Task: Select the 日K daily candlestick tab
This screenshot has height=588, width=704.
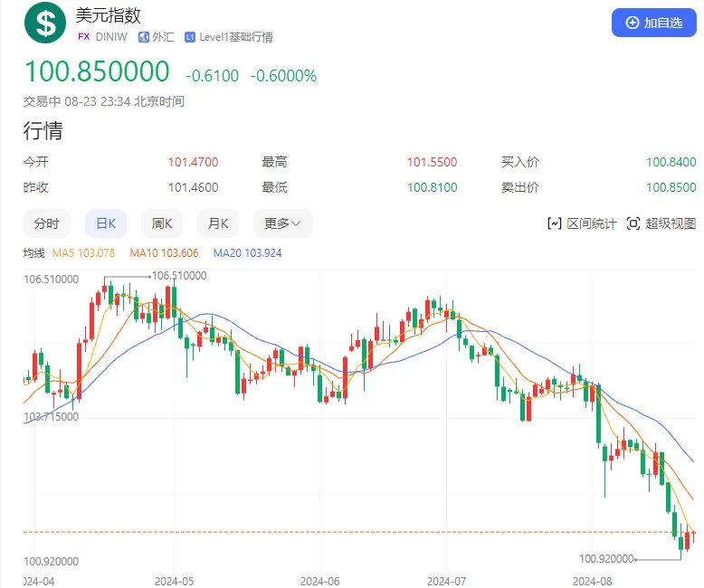Action: [106, 223]
